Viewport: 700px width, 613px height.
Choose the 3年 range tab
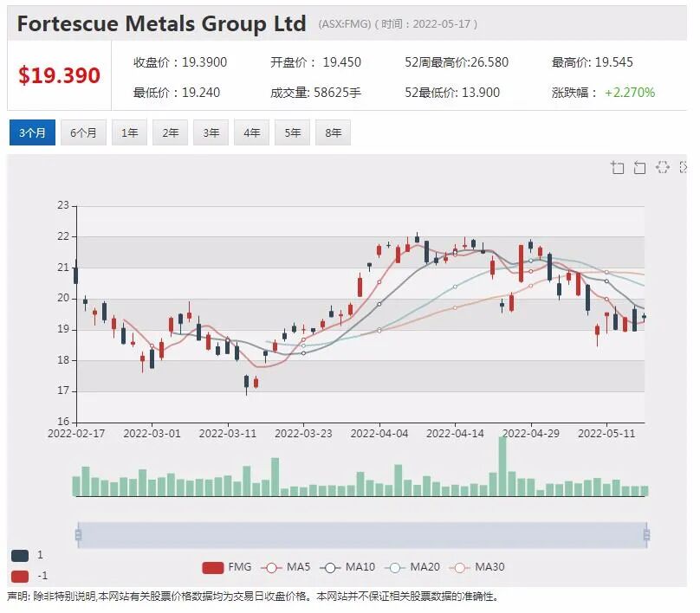[211, 132]
